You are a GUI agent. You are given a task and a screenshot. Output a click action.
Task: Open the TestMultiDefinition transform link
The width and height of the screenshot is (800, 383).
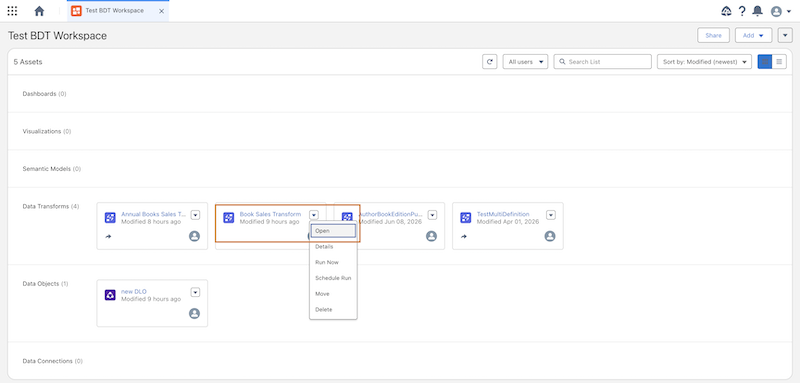pyautogui.click(x=503, y=214)
